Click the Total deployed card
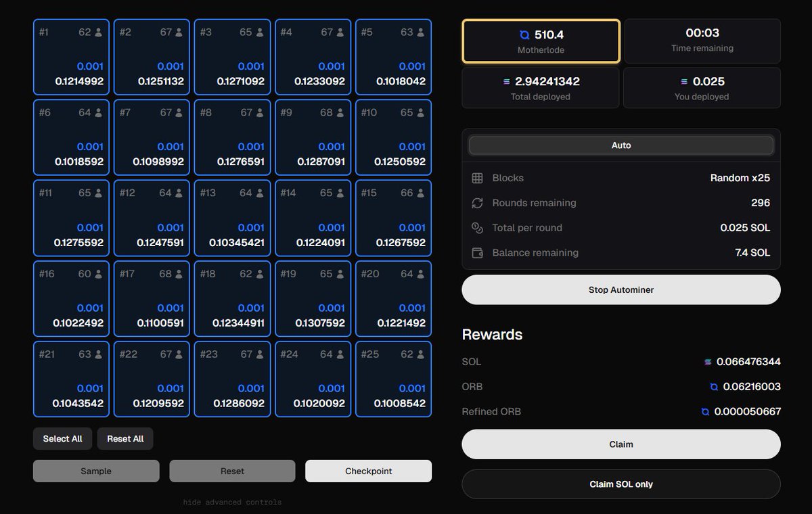This screenshot has height=514, width=812. 541,88
